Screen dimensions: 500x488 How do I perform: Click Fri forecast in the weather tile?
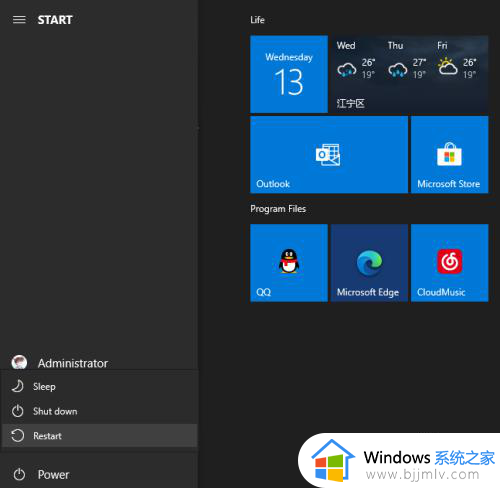pyautogui.click(x=457, y=60)
